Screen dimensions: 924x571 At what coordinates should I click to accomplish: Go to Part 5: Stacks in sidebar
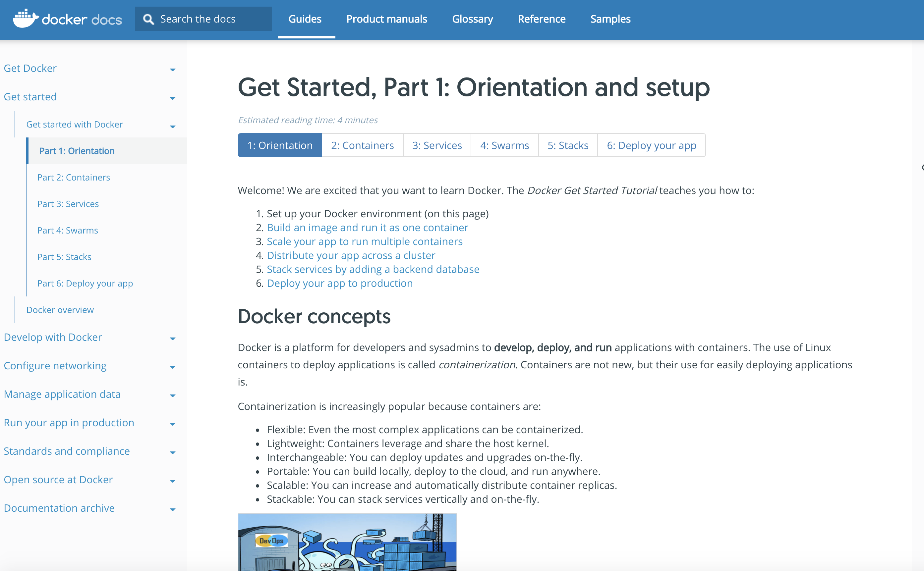64,256
